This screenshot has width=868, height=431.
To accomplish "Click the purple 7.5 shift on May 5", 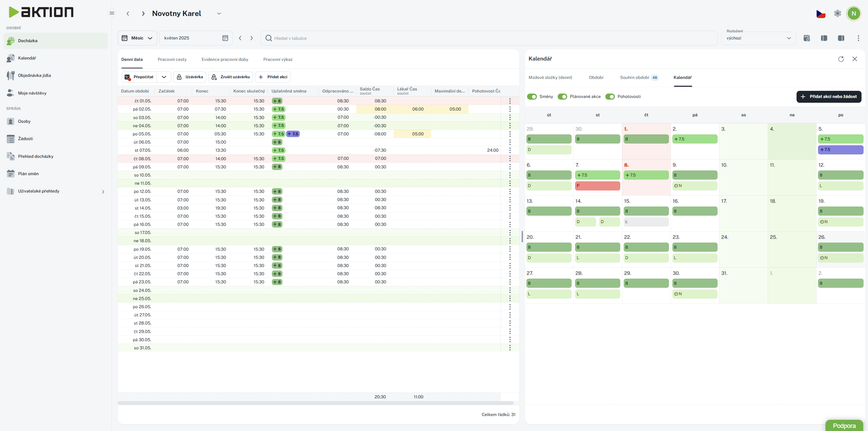I will tap(840, 150).
